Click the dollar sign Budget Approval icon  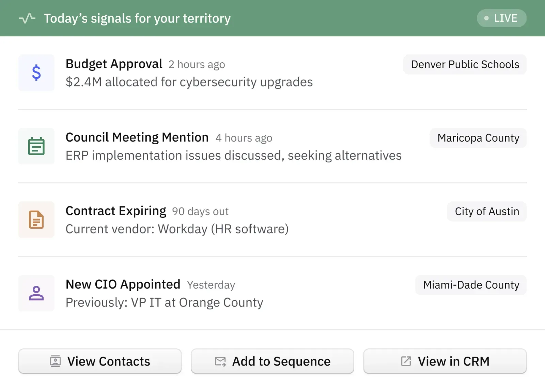click(36, 73)
